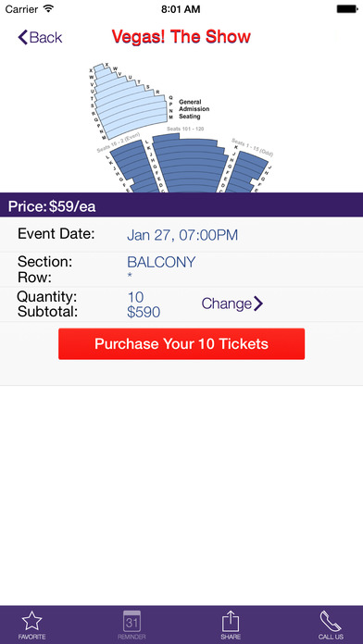This screenshot has width=363, height=644.
Task: Select left seating block Seats 16-2 Even
Action: pyautogui.click(x=132, y=168)
